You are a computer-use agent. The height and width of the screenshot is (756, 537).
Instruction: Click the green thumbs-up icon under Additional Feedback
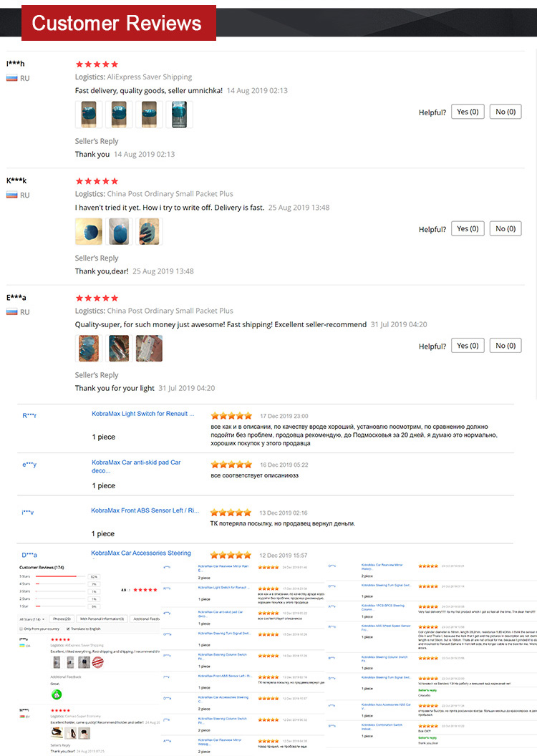(x=57, y=694)
